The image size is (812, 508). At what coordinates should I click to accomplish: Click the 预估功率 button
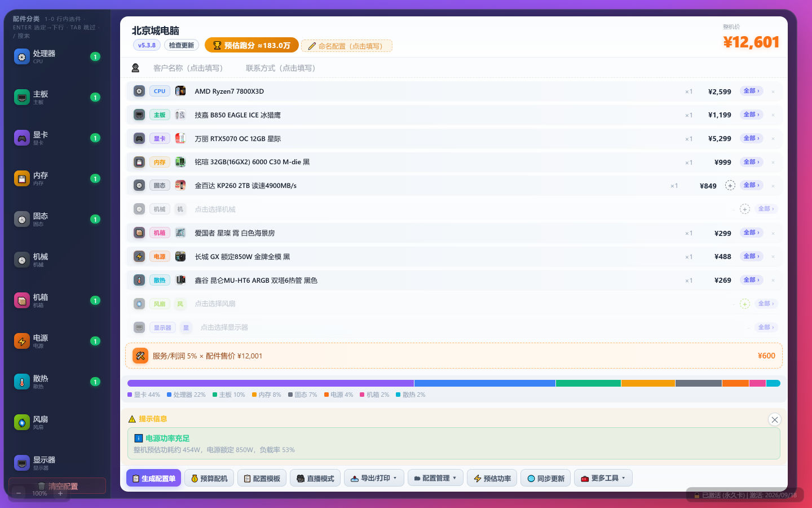492,478
